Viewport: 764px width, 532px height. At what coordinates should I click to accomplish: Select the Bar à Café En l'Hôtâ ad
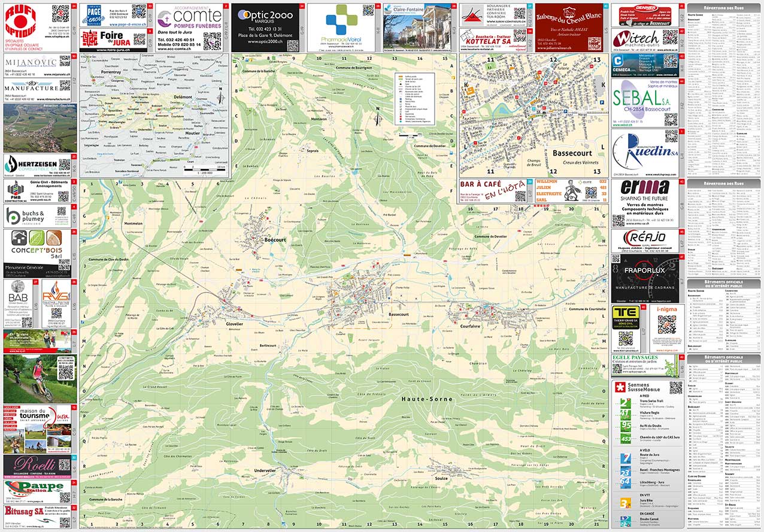click(493, 191)
